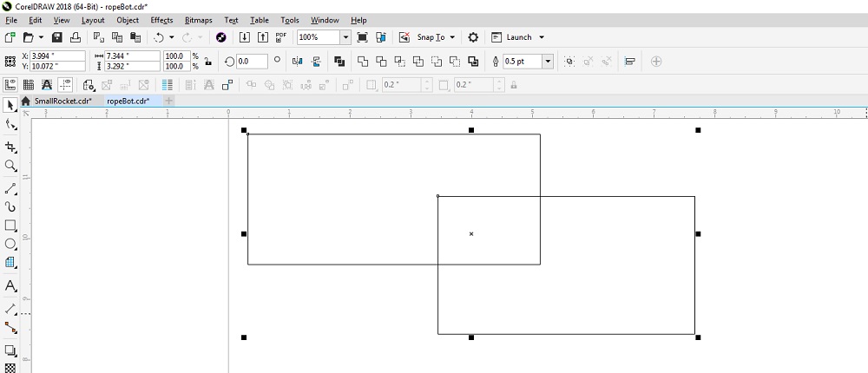This screenshot has height=373, width=868.
Task: Open the zoom level dropdown
Action: point(346,37)
